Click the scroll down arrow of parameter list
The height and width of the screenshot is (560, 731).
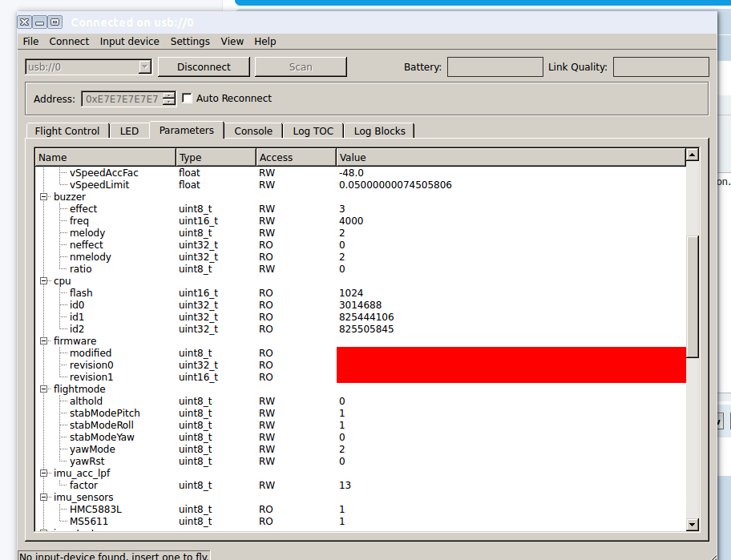[x=693, y=524]
